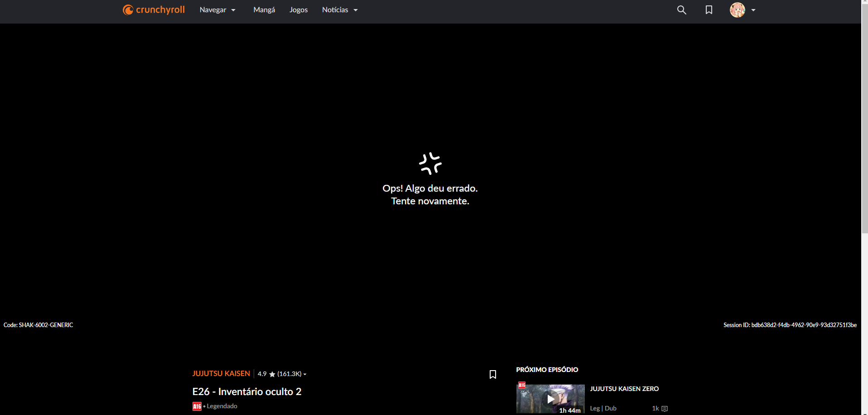The image size is (868, 415).
Task: Open the Navegar dropdown menu
Action: [217, 10]
